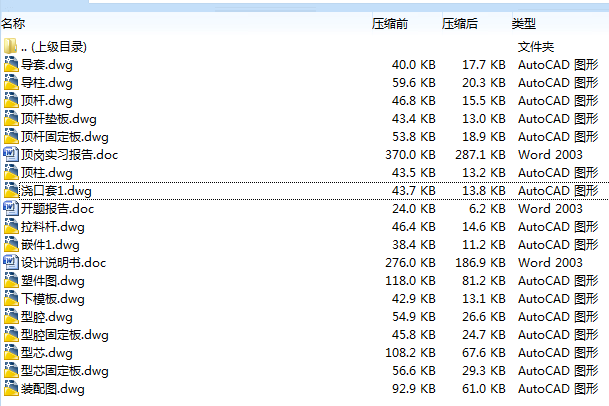609x406 pixels.
Task: Click the 塑件图.dwg file icon
Action: tap(11, 281)
